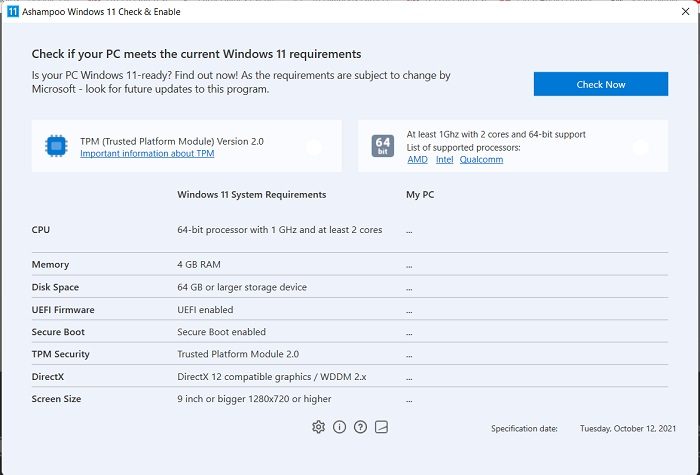Open Important information about TPM link

click(147, 154)
